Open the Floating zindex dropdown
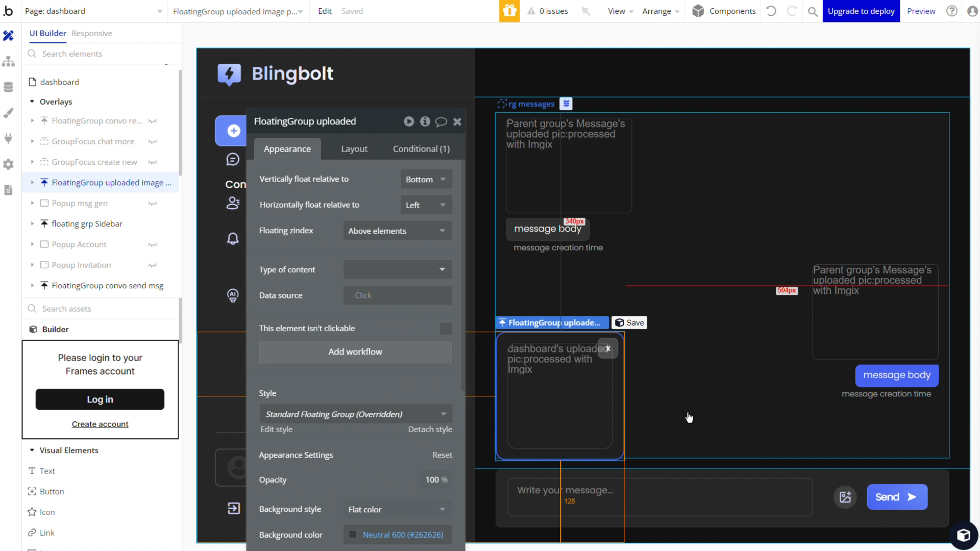The width and height of the screenshot is (980, 551). coord(397,231)
